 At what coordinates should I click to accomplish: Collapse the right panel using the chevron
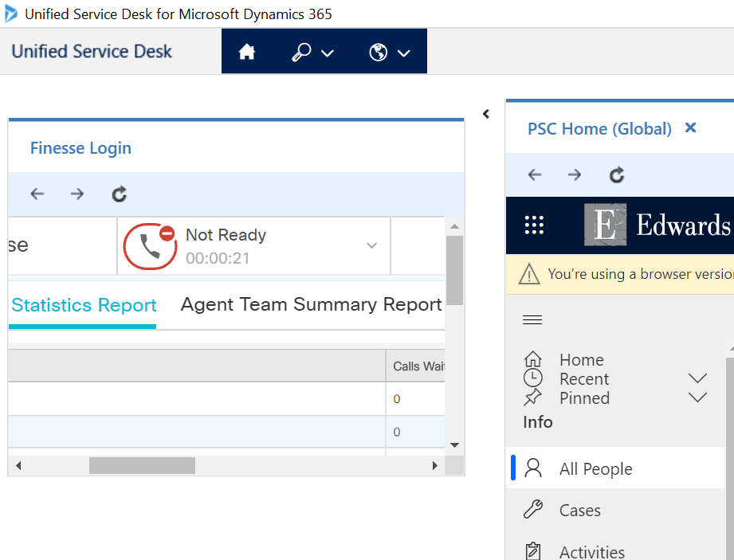tap(486, 114)
